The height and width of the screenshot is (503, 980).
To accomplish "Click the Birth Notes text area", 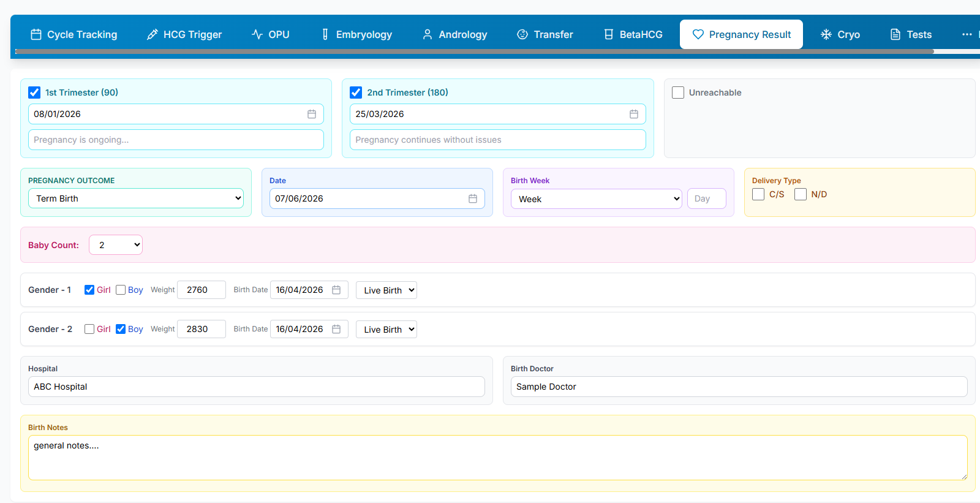I will pyautogui.click(x=498, y=458).
